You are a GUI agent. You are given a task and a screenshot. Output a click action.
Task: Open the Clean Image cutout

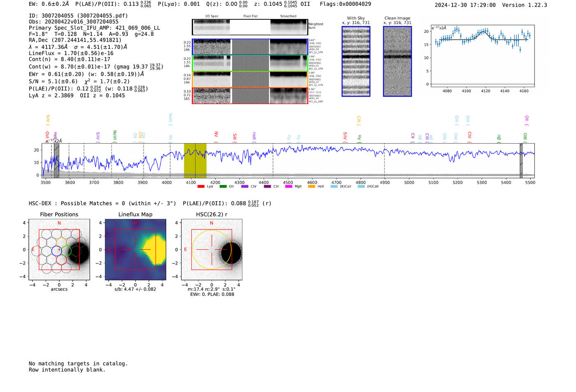coord(397,61)
